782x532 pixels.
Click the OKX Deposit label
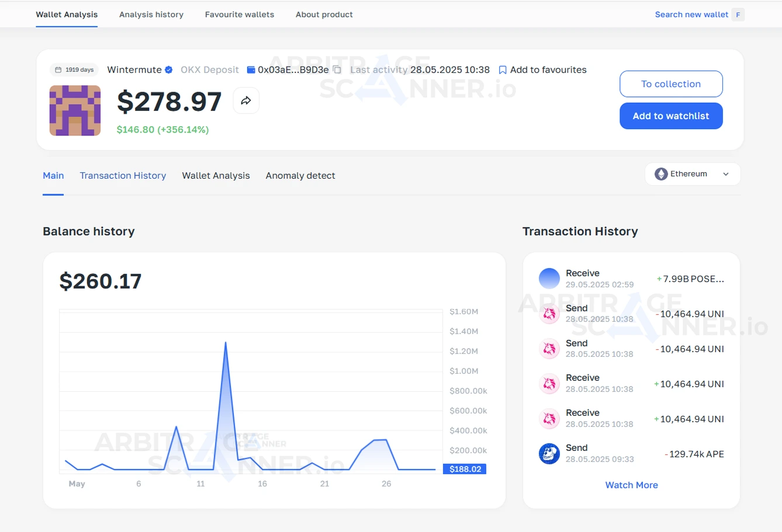click(x=210, y=69)
